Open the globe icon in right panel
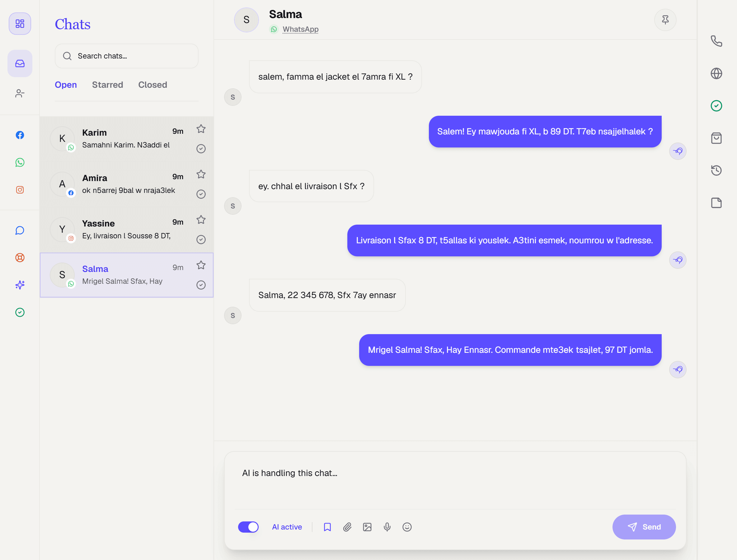 [x=716, y=73]
